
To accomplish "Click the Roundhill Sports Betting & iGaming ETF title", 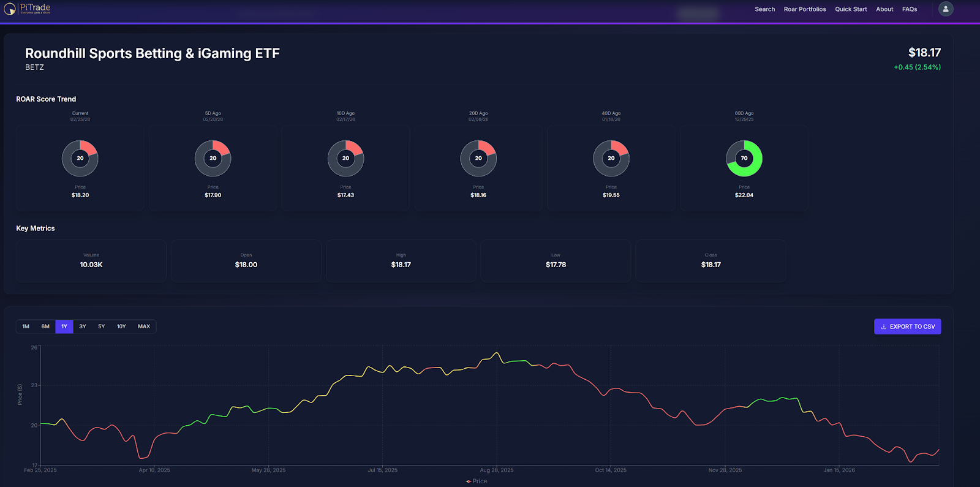I will click(x=153, y=53).
